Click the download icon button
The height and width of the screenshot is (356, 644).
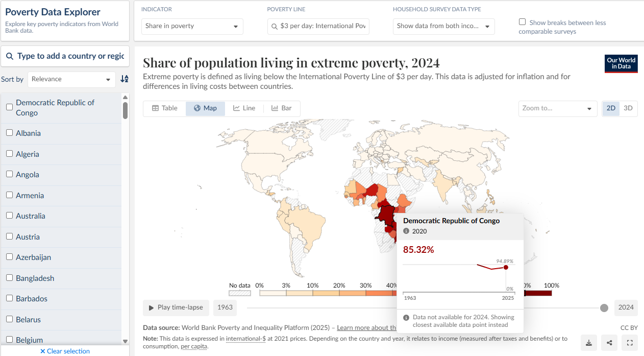click(x=589, y=343)
